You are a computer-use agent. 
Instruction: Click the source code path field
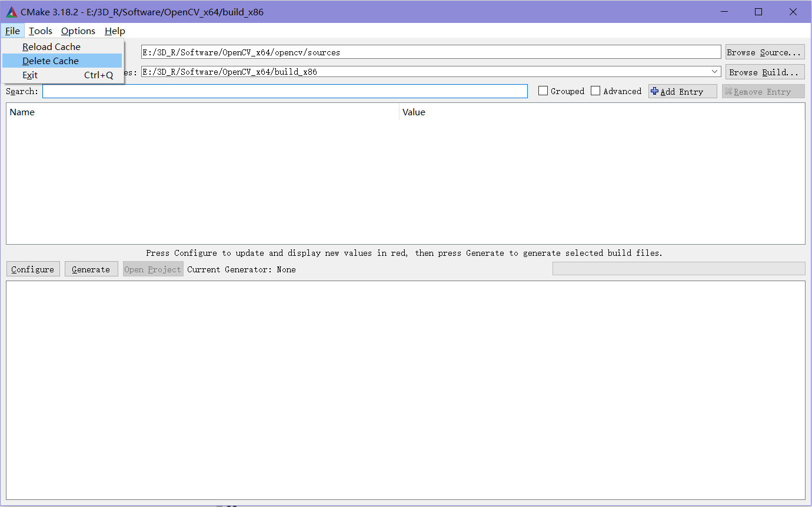[x=431, y=52]
